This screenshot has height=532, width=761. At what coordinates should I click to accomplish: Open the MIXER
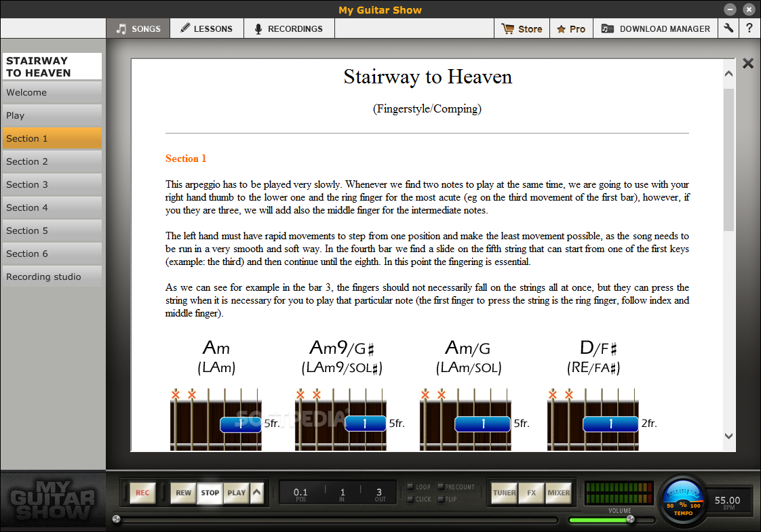(x=559, y=493)
